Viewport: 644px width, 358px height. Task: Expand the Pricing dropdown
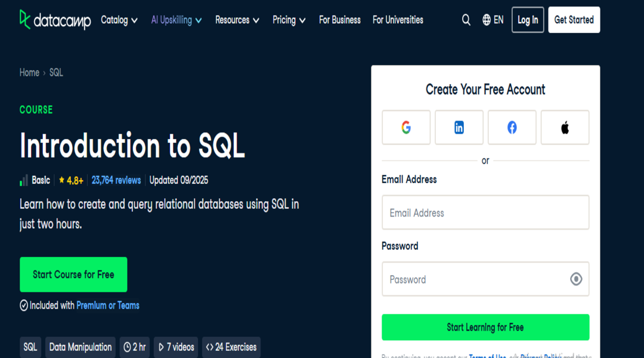coord(289,20)
